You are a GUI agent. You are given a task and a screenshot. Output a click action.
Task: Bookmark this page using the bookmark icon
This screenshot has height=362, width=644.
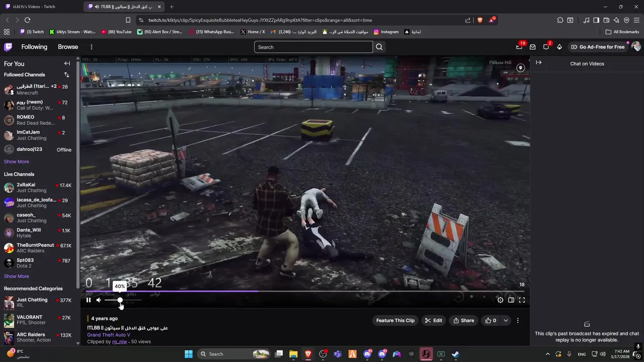point(128,20)
